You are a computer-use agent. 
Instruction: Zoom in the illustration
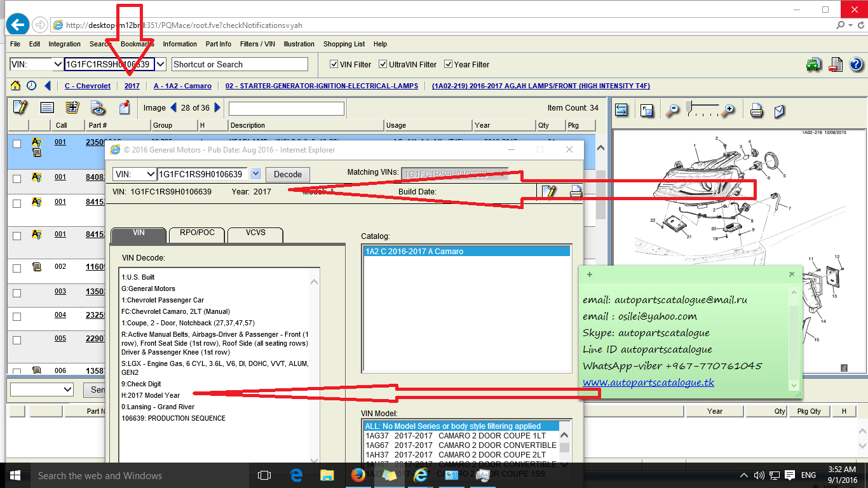[729, 110]
